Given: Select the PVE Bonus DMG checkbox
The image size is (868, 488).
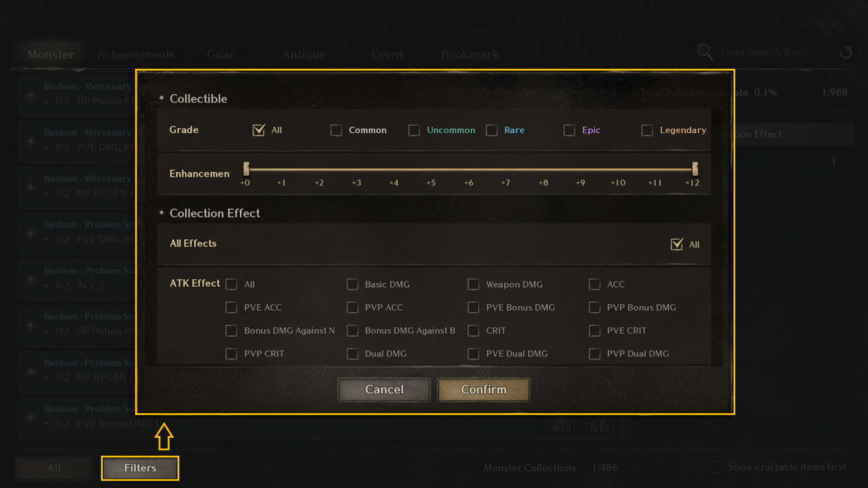Looking at the screenshot, I should tap(473, 307).
